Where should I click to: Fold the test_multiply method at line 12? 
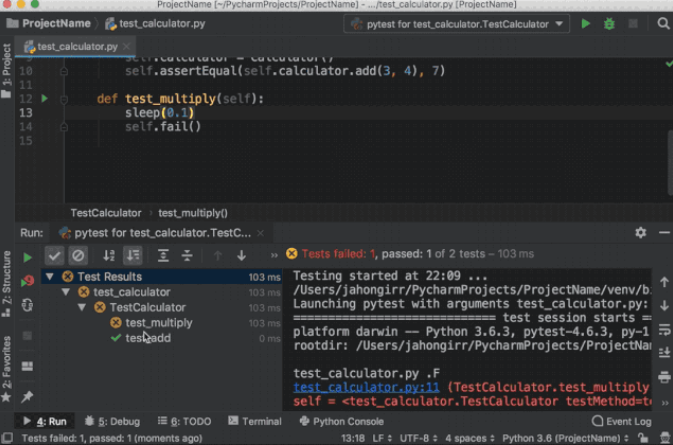(64, 99)
